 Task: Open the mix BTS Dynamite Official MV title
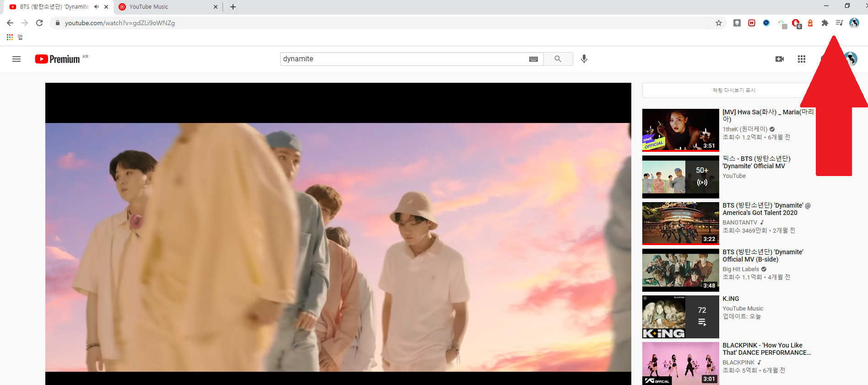[x=756, y=162]
